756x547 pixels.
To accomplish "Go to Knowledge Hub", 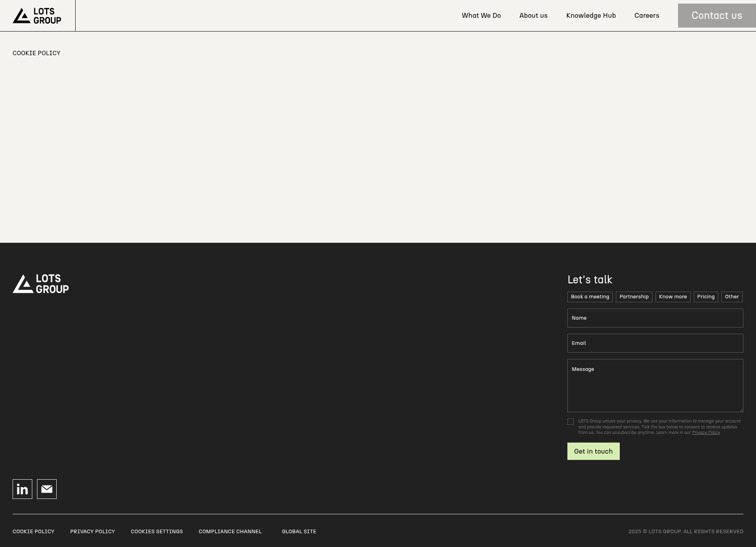I will (591, 16).
